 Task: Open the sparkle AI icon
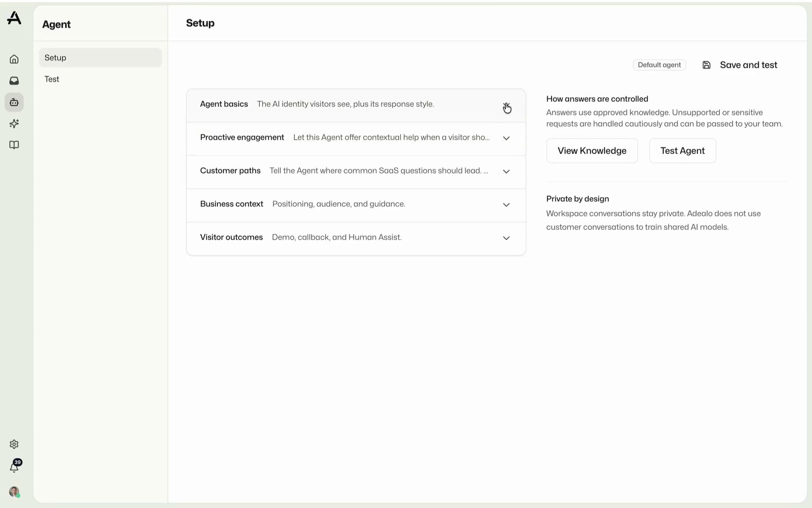tap(14, 124)
